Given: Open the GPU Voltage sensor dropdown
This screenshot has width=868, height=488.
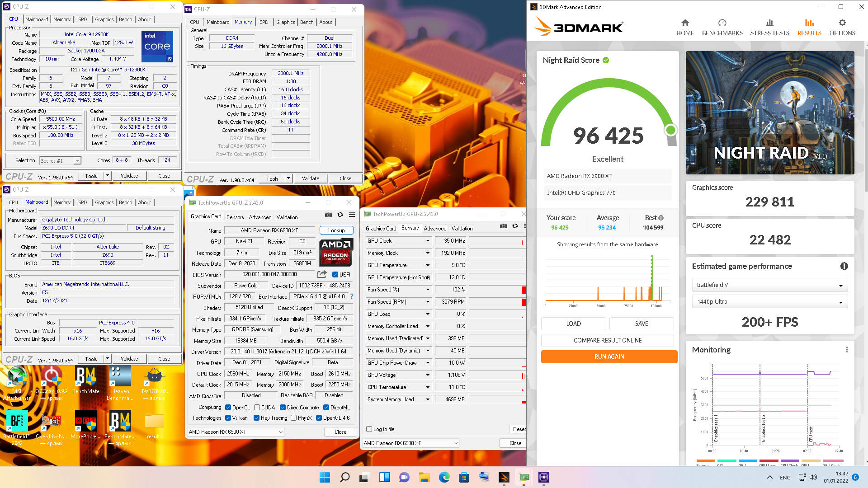Looking at the screenshot, I should click(x=427, y=375).
